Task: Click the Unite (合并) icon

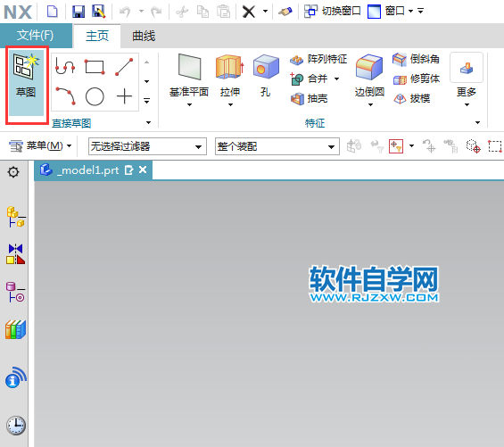Action: click(297, 79)
